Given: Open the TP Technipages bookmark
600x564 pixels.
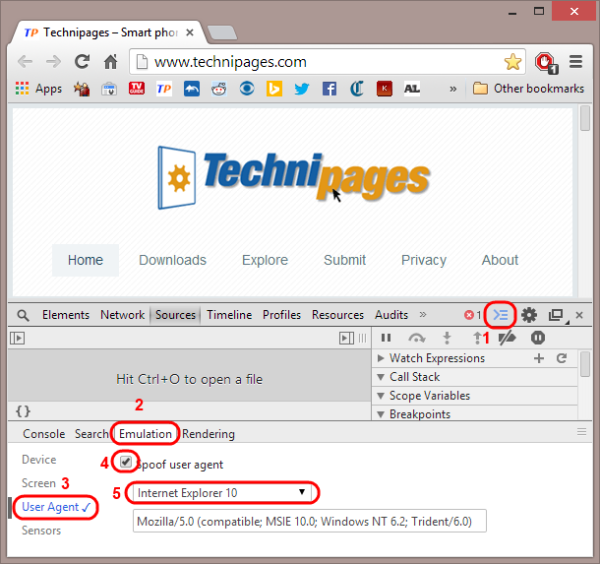Looking at the screenshot, I should click(x=164, y=89).
